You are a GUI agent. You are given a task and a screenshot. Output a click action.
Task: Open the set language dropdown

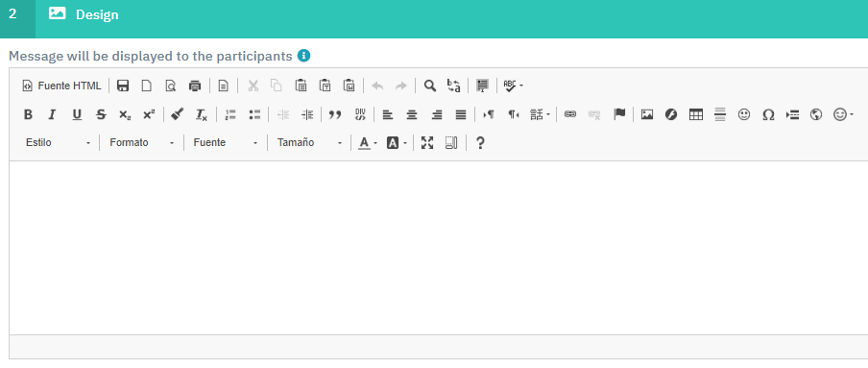click(541, 114)
